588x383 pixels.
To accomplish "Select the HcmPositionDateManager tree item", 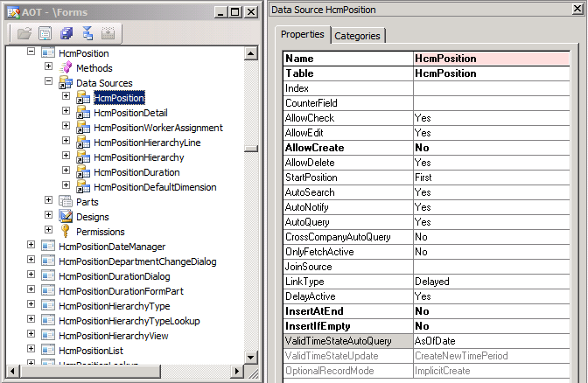I will pyautogui.click(x=112, y=247).
